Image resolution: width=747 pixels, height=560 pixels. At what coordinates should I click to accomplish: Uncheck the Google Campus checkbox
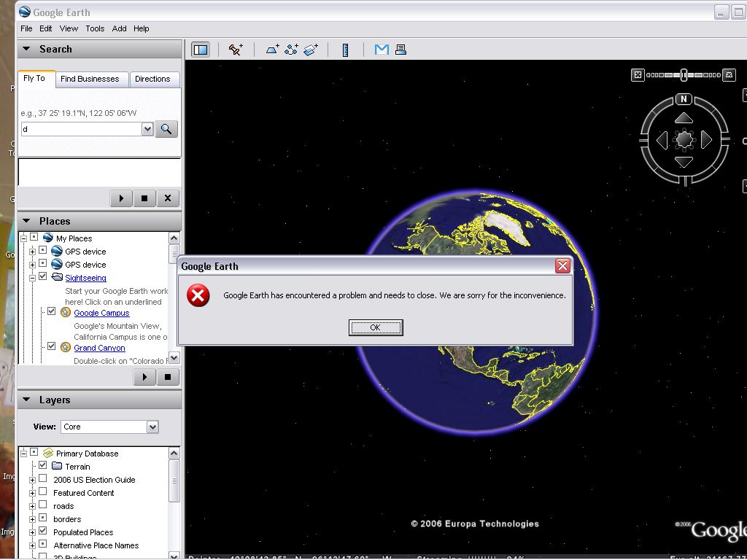[52, 311]
